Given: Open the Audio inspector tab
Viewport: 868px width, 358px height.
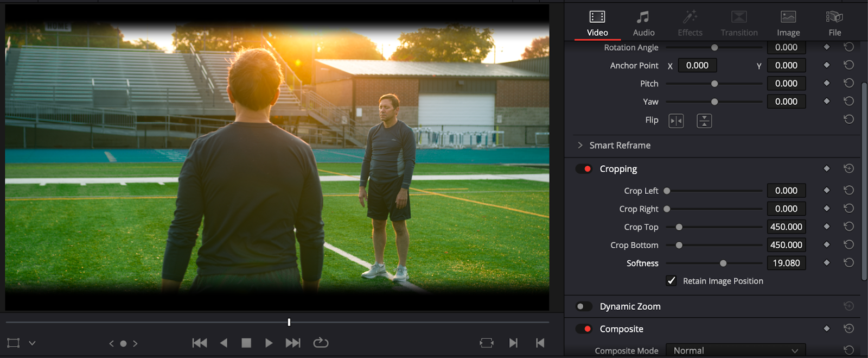Looking at the screenshot, I should pyautogui.click(x=643, y=24).
